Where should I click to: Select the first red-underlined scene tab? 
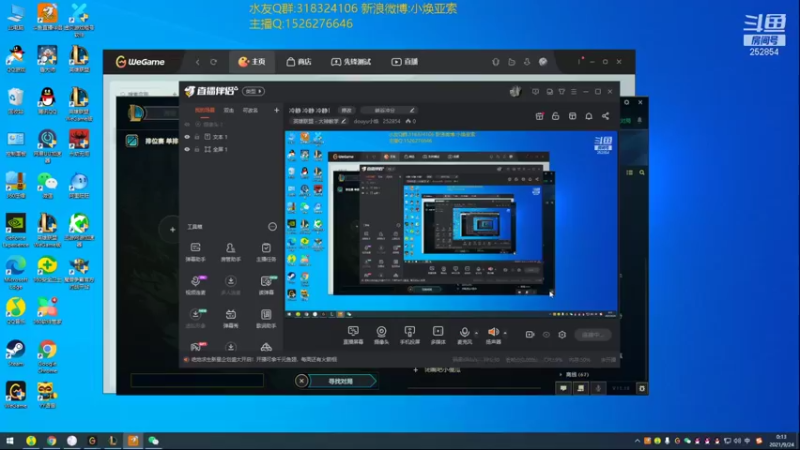click(x=205, y=110)
